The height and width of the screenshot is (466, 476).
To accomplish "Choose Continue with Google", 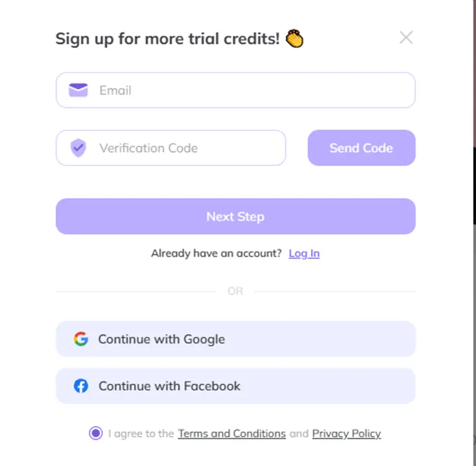I will click(235, 339).
